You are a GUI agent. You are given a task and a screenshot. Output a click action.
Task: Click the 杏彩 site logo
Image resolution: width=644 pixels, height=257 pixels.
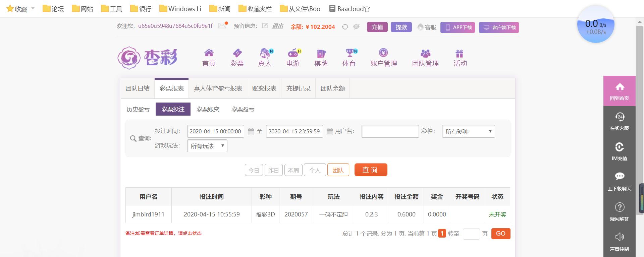click(x=147, y=58)
